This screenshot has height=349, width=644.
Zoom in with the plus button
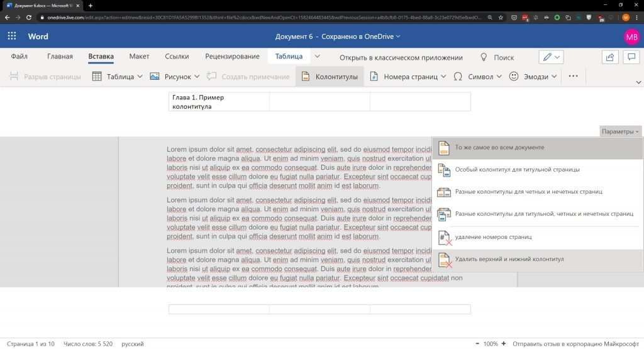tap(504, 344)
